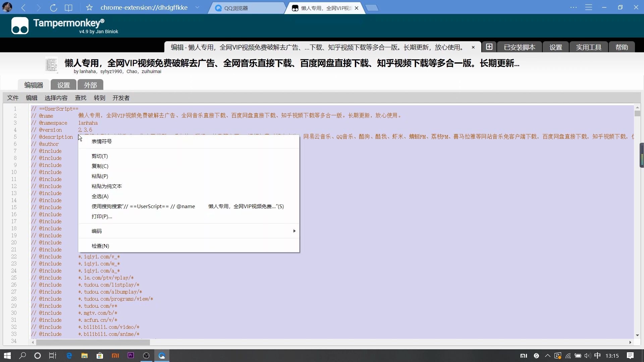Expand the 编码 submenu arrow

click(294, 231)
